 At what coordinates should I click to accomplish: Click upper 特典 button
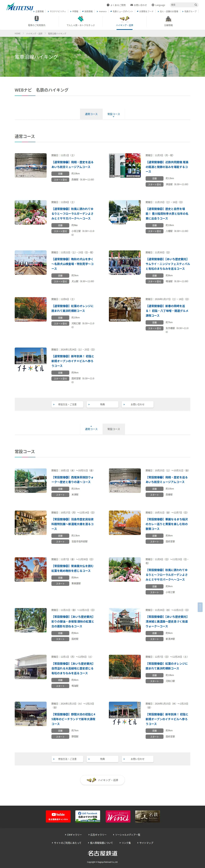102,404
